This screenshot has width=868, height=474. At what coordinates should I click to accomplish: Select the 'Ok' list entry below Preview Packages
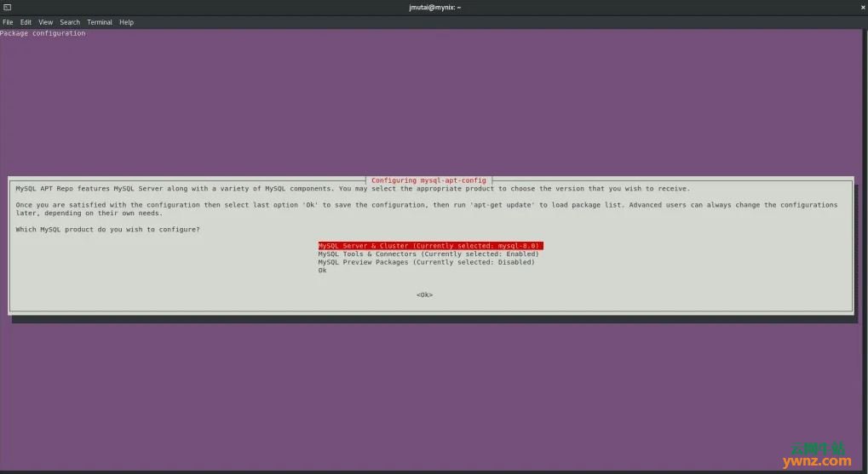[322, 271]
